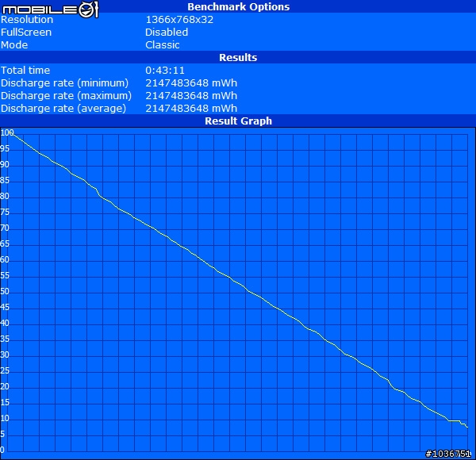Viewport: 476px width, 460px height.
Task: Click the 90 axis label on graph
Action: (5, 164)
